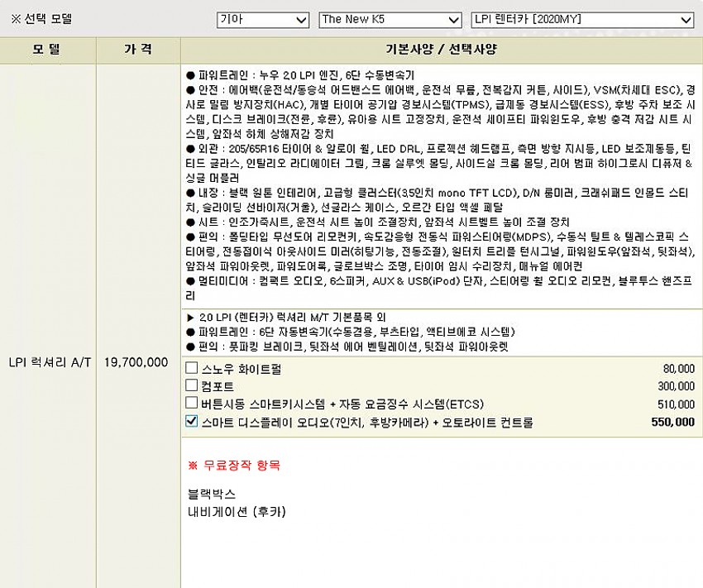Open The New K5 model dropdown
703x588 pixels.
pos(390,19)
